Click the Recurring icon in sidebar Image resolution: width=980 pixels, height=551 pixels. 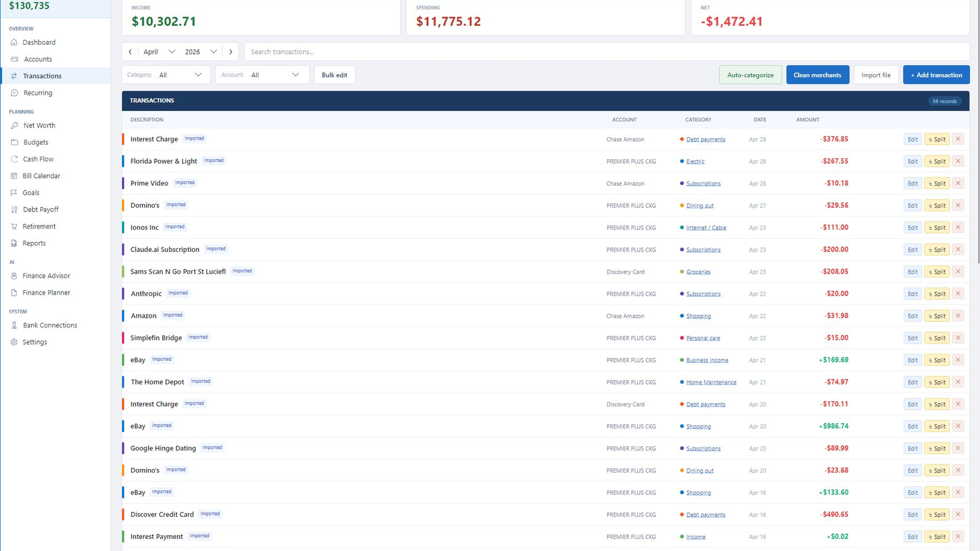[x=14, y=93]
